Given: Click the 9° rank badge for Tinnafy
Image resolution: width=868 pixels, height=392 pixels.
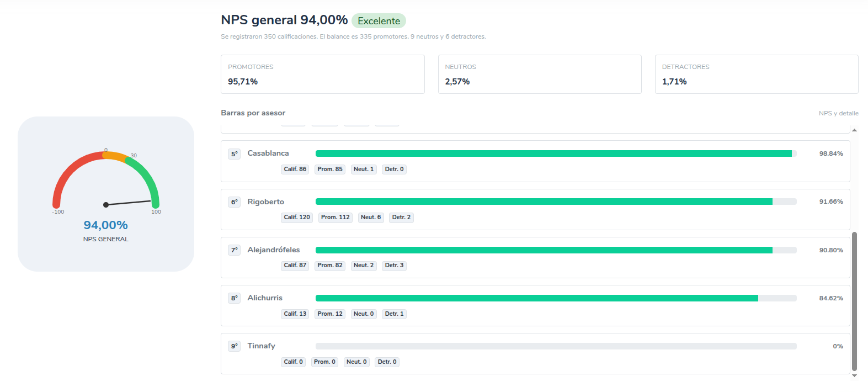Looking at the screenshot, I should click(234, 346).
